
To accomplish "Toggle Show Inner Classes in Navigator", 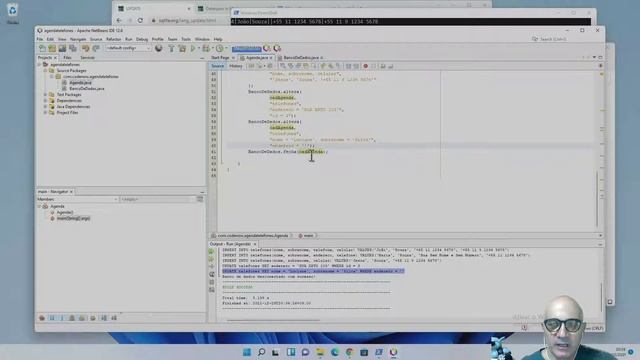I will click(x=82, y=318).
